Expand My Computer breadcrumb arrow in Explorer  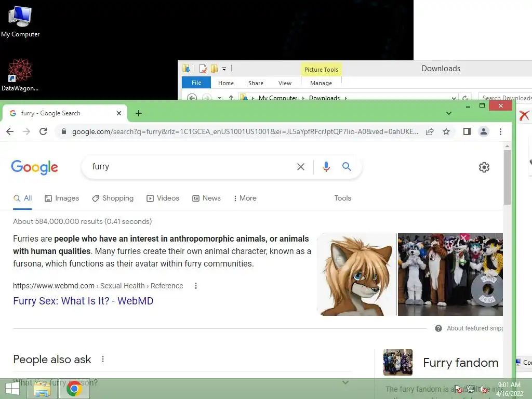point(252,98)
